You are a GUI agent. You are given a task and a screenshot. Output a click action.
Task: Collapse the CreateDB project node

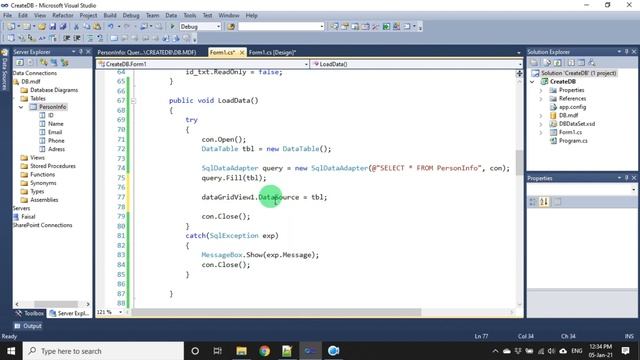pyautogui.click(x=532, y=82)
